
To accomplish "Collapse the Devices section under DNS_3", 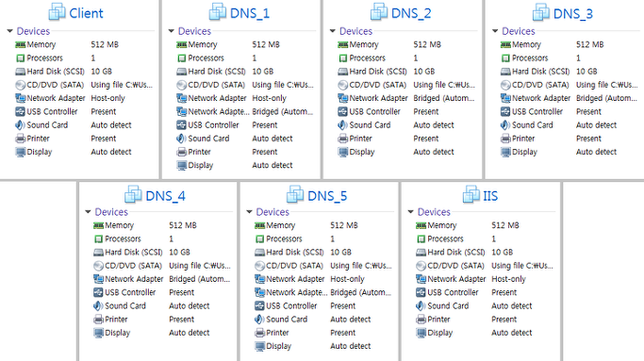I will click(x=495, y=31).
